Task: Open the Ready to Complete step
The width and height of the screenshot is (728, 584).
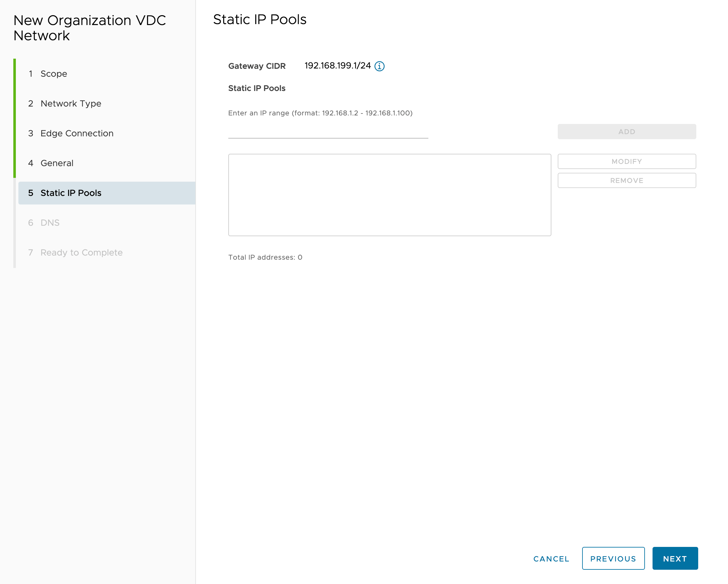Action: (x=81, y=252)
